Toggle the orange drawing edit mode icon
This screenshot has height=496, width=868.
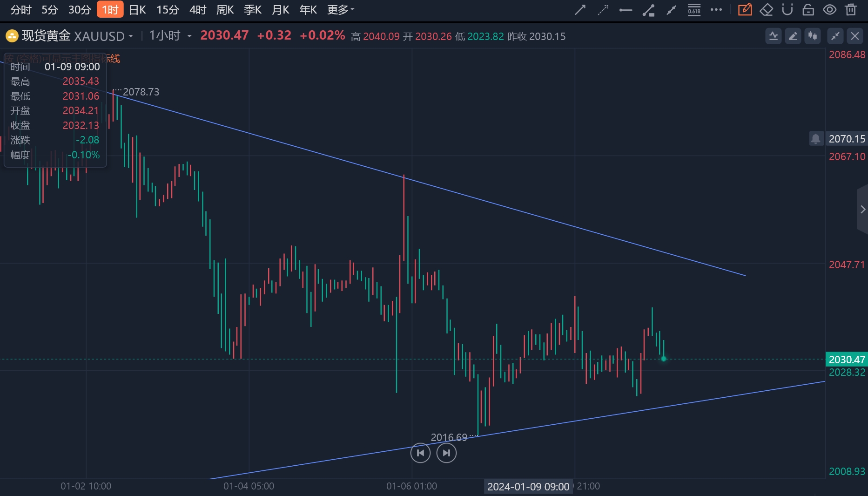tap(745, 10)
